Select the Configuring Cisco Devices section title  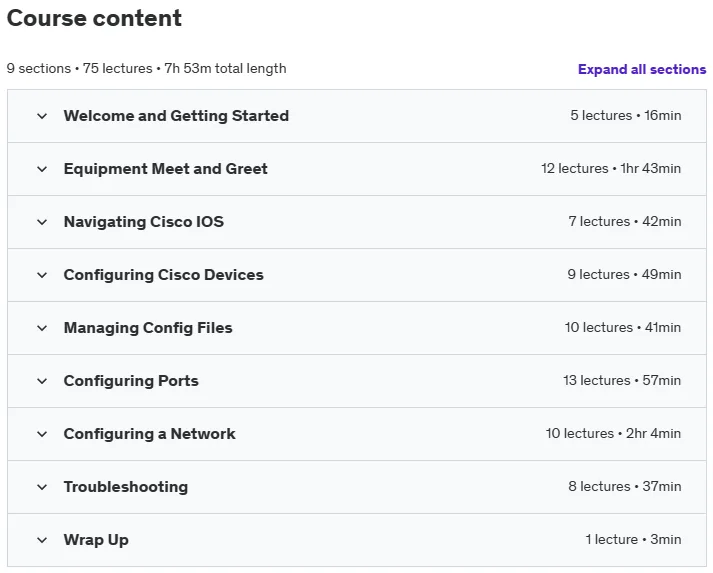click(x=164, y=275)
